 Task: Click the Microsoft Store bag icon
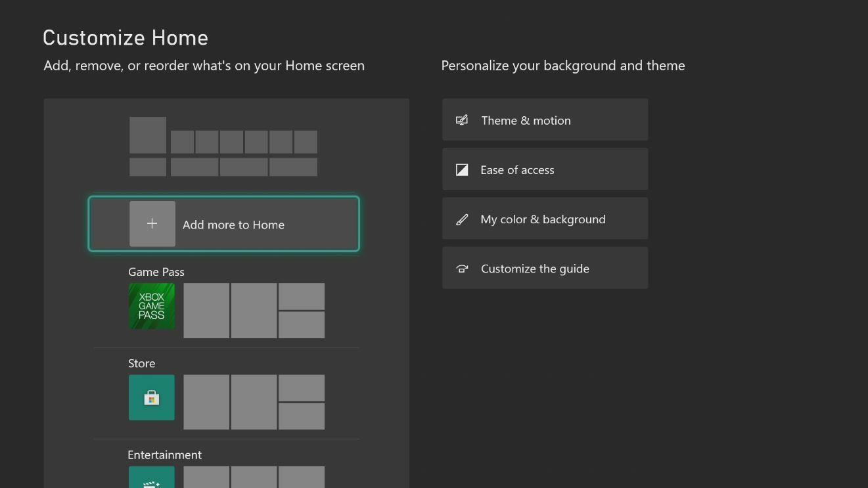tap(152, 398)
